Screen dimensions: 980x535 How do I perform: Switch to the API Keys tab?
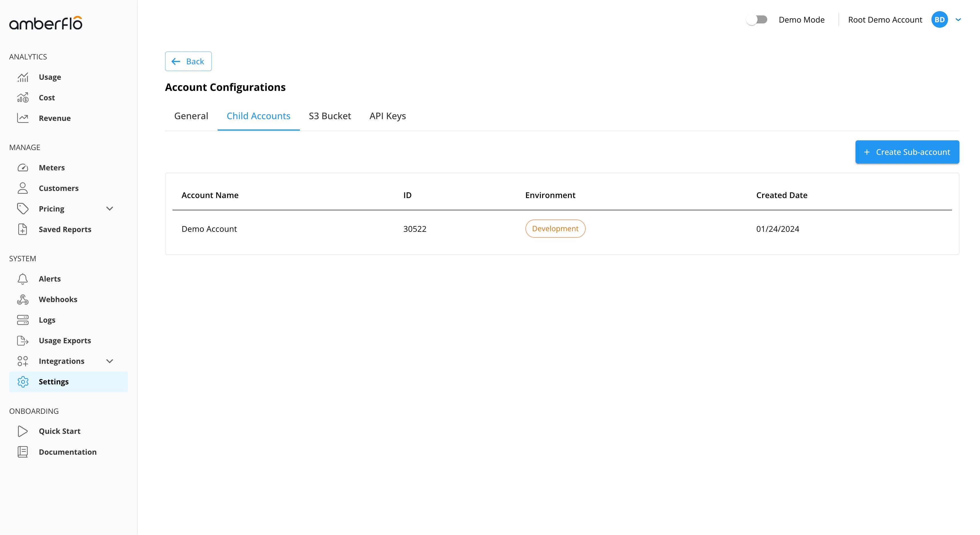(388, 116)
